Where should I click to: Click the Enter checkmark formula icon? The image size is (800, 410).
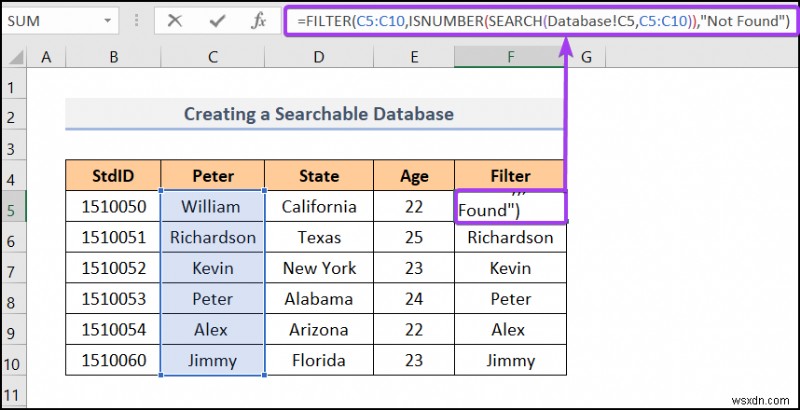215,21
